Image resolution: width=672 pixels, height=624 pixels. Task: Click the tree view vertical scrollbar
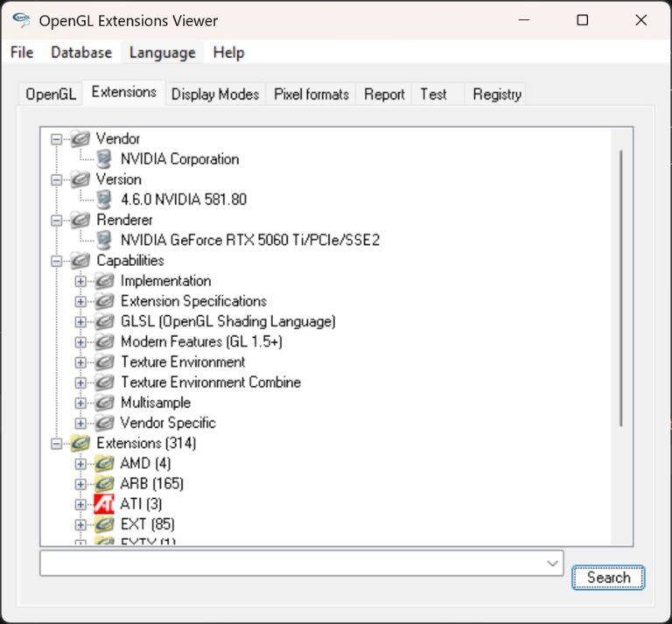pyautogui.click(x=621, y=289)
